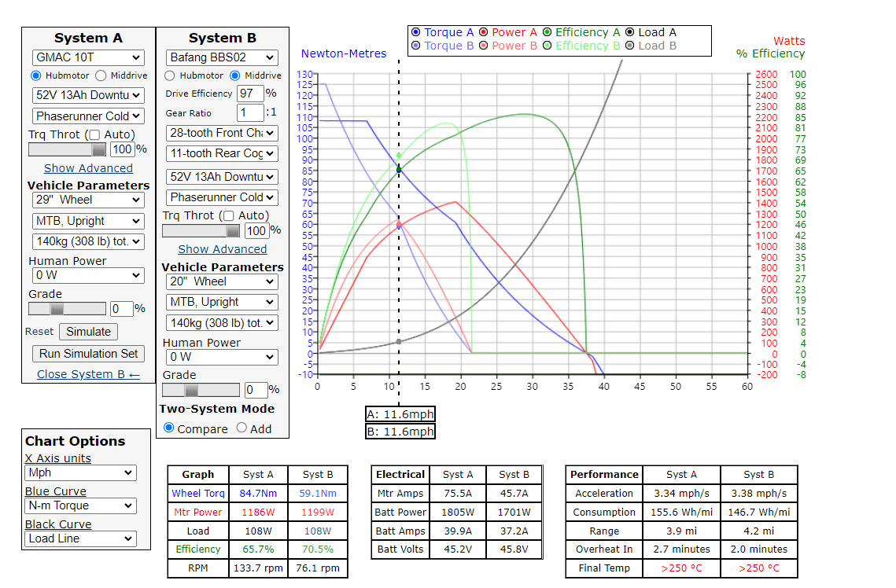Image resolution: width=896 pixels, height=588 pixels.
Task: Toggle Torque A legend marker
Action: coord(416,32)
